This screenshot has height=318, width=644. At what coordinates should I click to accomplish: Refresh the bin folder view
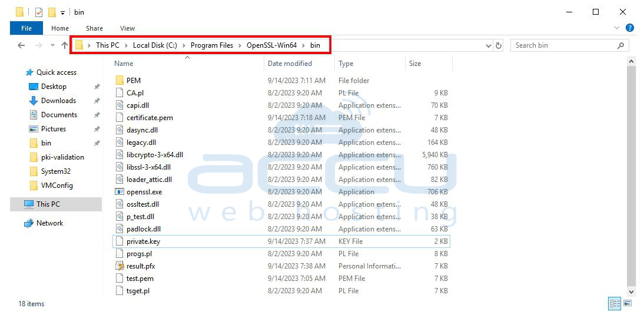[x=499, y=45]
